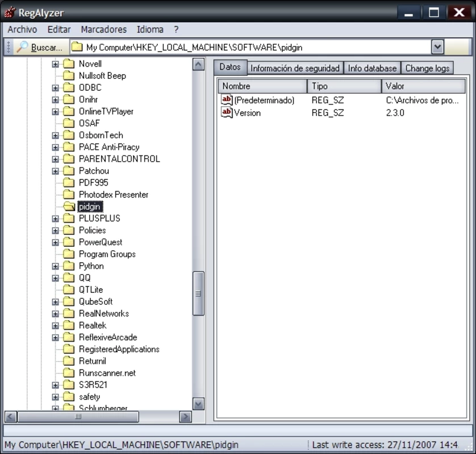Expand the Novell registry key

[55, 64]
